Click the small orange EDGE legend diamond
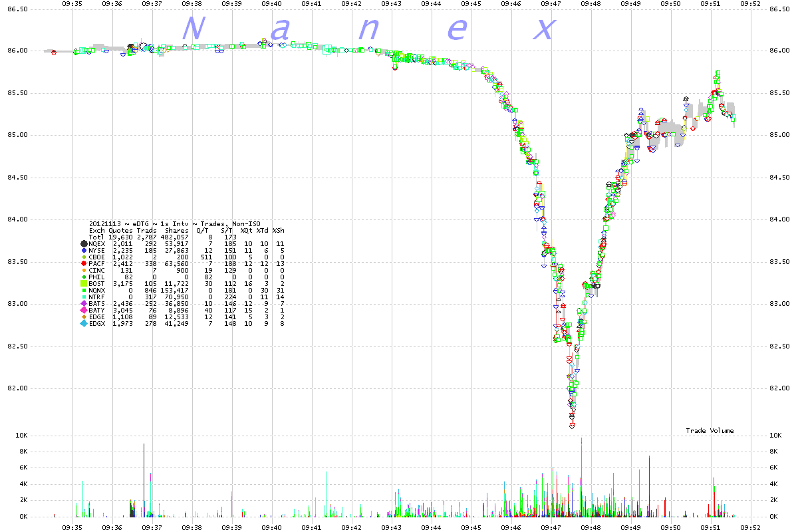798x532 pixels. tap(83, 317)
